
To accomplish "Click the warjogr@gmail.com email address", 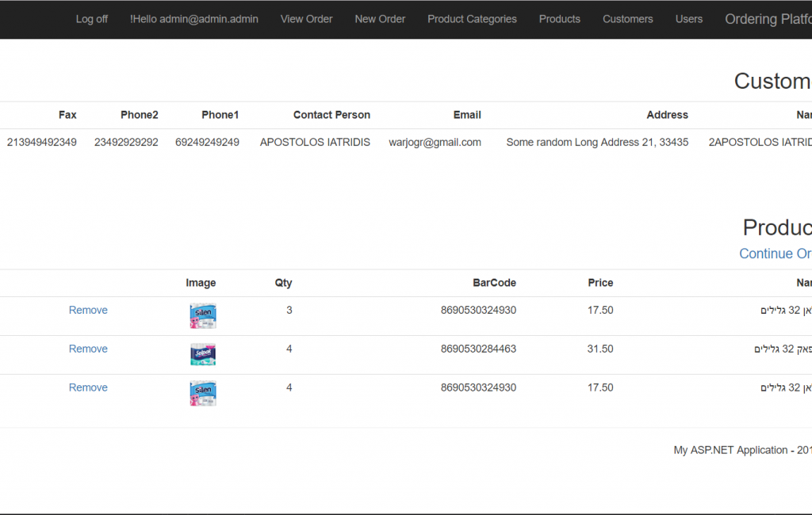I will [x=435, y=142].
